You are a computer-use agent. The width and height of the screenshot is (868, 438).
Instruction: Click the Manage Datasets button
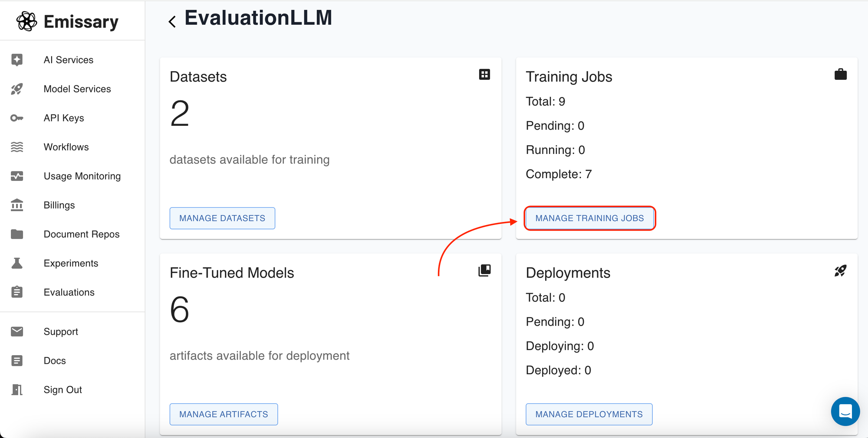coord(222,218)
